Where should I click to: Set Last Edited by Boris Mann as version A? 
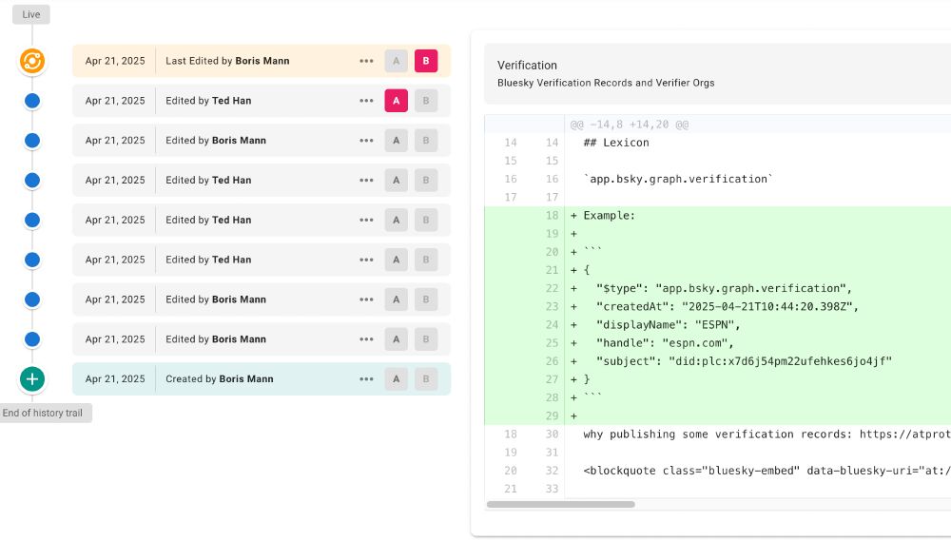click(396, 61)
